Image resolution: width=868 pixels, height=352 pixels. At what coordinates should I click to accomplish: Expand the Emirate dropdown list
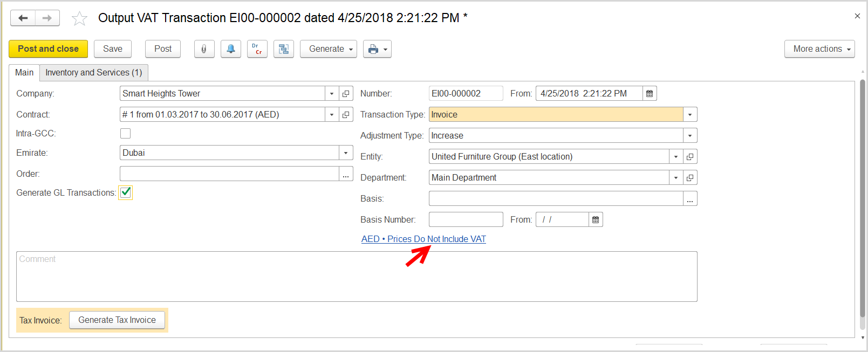pyautogui.click(x=346, y=153)
